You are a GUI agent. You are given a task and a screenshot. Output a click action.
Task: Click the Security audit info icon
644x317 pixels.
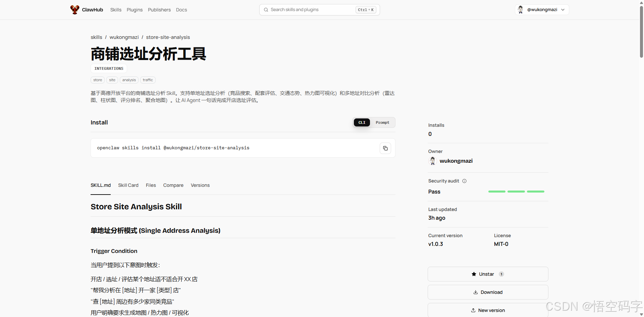(x=464, y=181)
